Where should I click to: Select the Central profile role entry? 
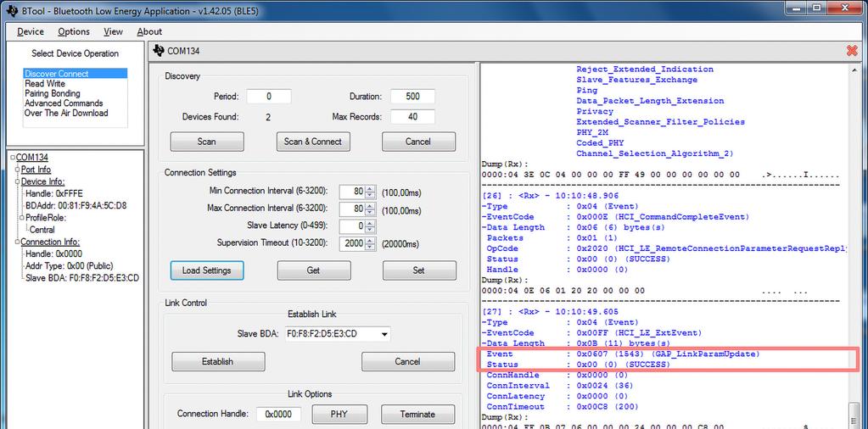click(42, 230)
